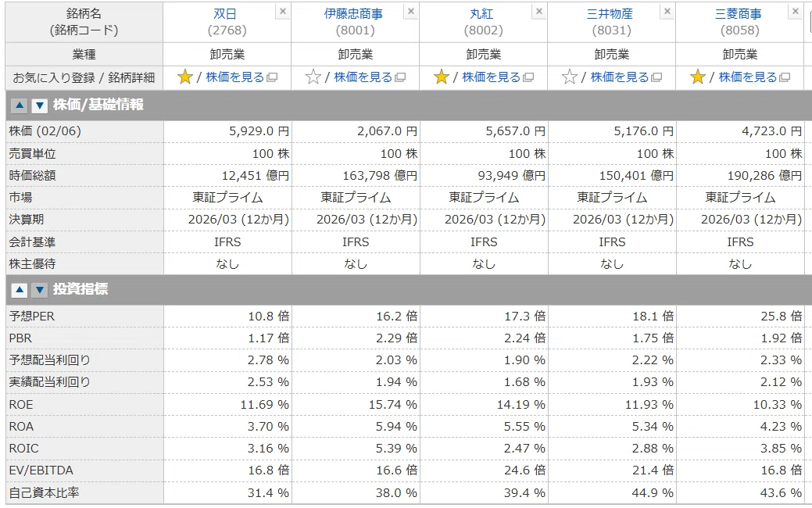This screenshot has width=812, height=508.
Task: Open 三菱商事 company name link
Action: click(739, 14)
